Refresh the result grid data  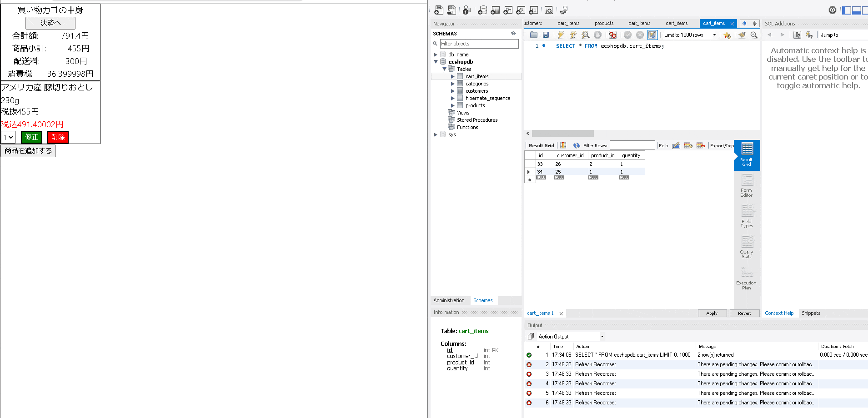click(576, 145)
